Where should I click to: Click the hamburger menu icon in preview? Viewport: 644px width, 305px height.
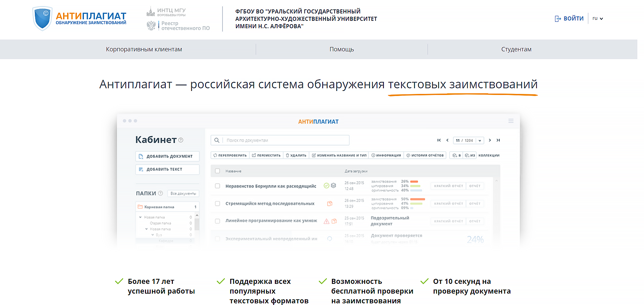pos(511,121)
